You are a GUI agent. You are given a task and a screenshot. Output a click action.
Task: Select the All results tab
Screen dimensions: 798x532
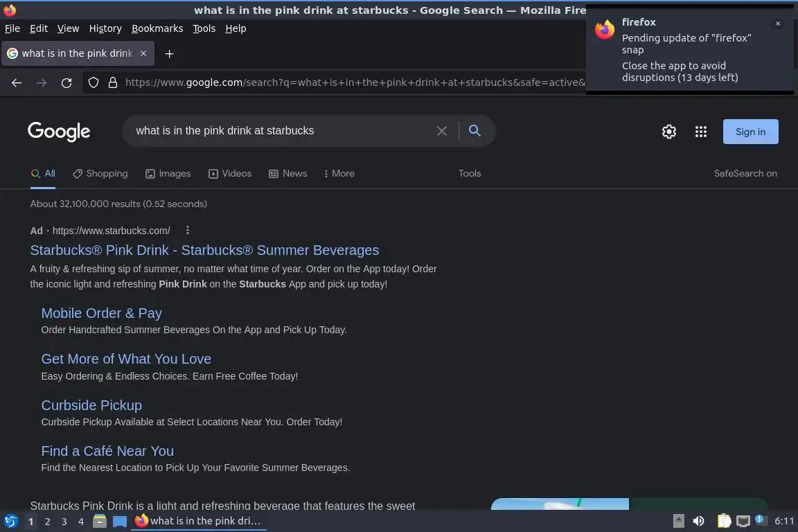click(43, 174)
